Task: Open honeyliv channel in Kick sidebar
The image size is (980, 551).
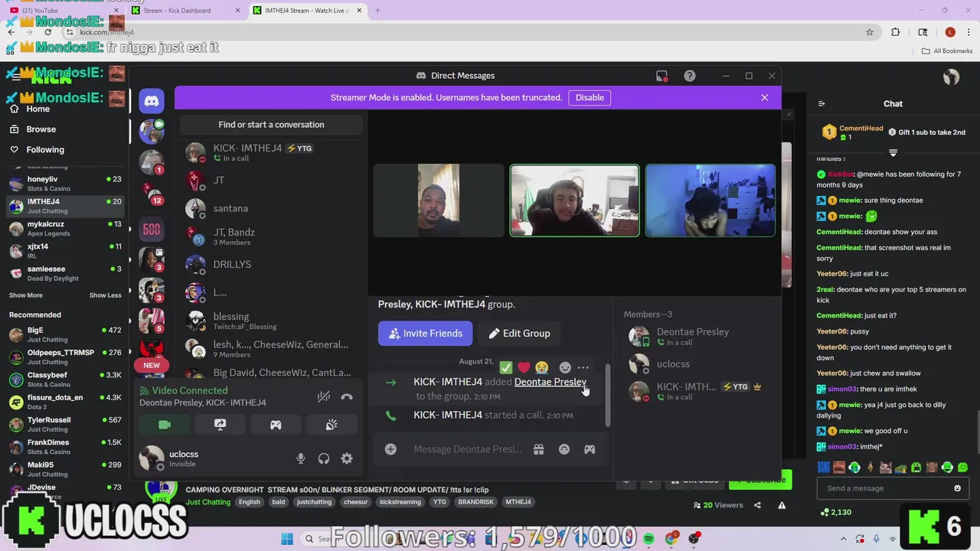Action: [x=65, y=184]
